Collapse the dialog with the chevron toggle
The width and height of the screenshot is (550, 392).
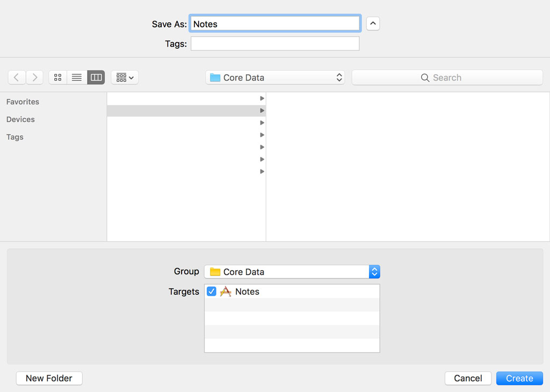pyautogui.click(x=373, y=24)
